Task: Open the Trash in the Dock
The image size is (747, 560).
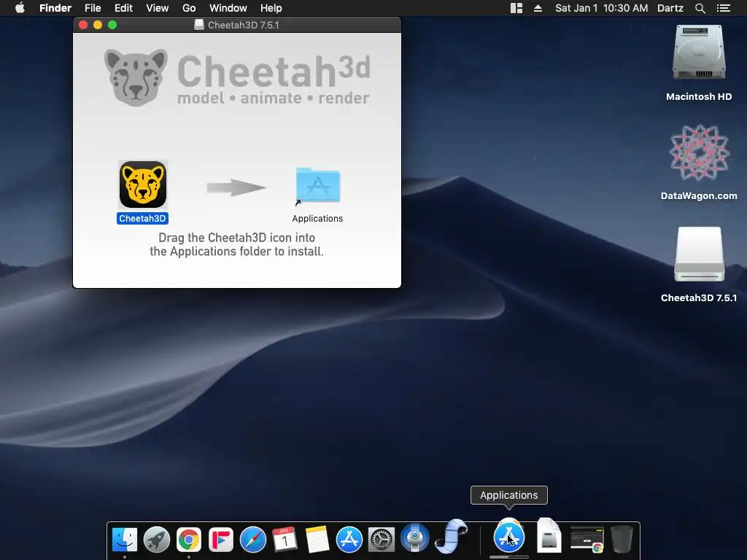Action: (x=622, y=540)
